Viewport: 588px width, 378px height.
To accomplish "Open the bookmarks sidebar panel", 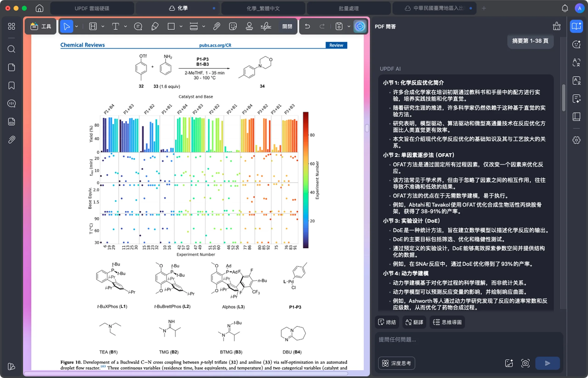I will (11, 85).
